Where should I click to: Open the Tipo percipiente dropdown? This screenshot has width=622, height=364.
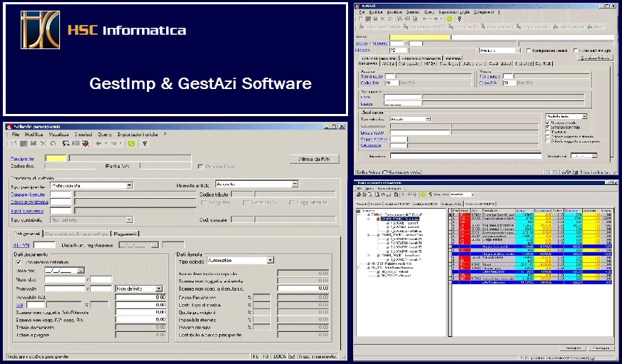129,185
